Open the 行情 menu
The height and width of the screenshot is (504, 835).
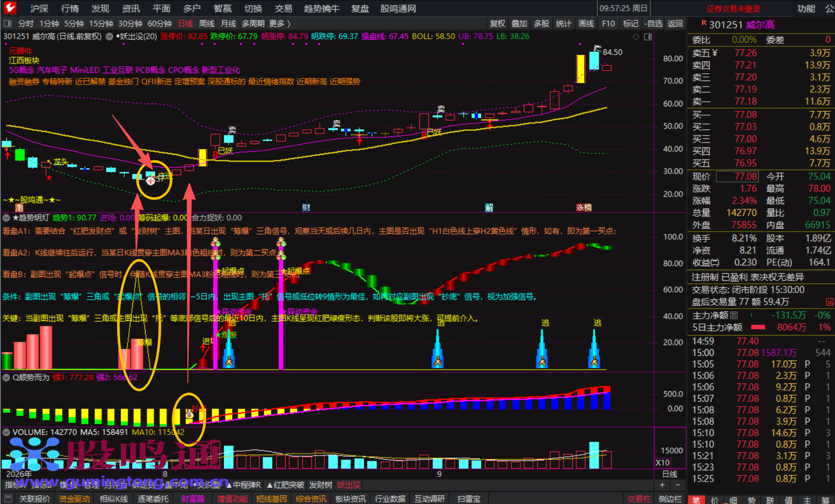(x=70, y=9)
